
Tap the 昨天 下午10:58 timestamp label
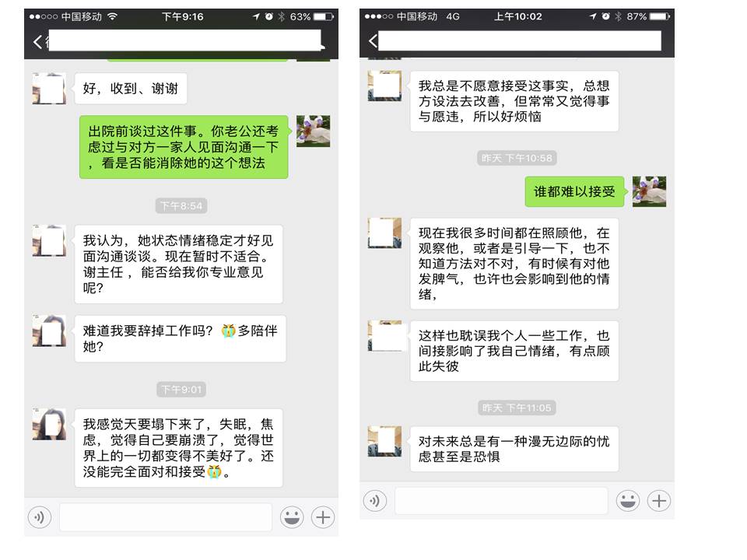point(517,158)
